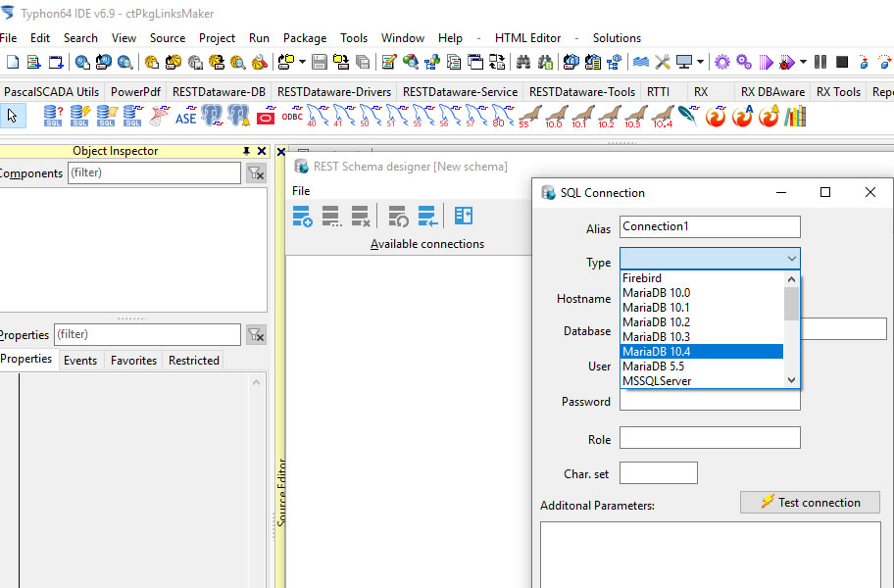Click the blue panel layout icon

(463, 216)
